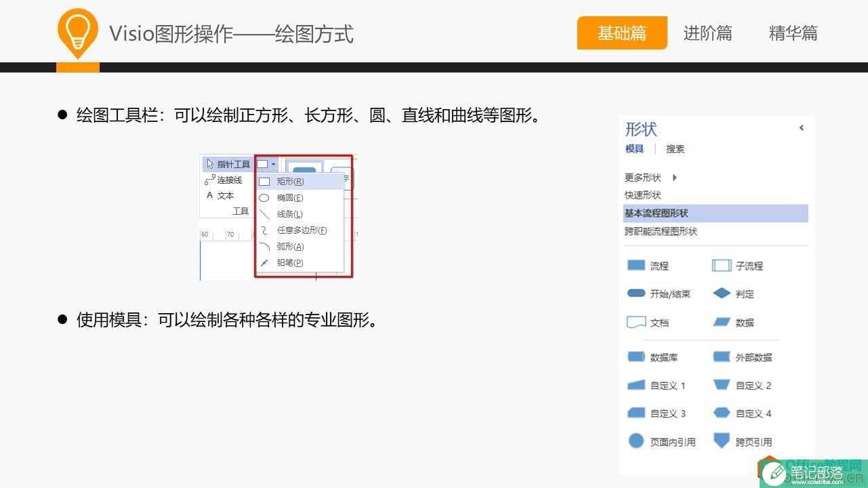Click the pencil icon beside 铅笔(P)
This screenshot has width=868, height=488.
pyautogui.click(x=264, y=263)
